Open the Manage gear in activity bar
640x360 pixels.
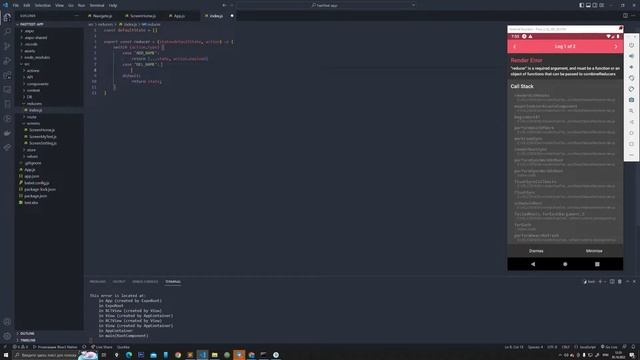pos(7,336)
